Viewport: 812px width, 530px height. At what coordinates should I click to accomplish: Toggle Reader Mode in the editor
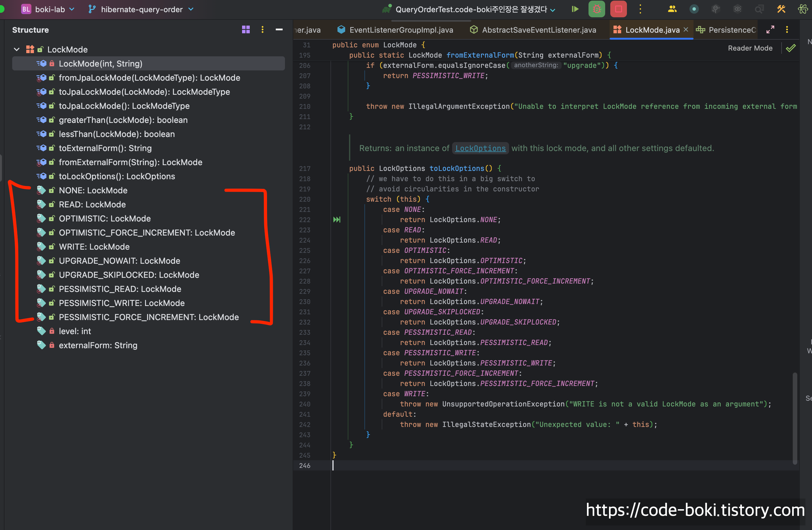click(750, 48)
